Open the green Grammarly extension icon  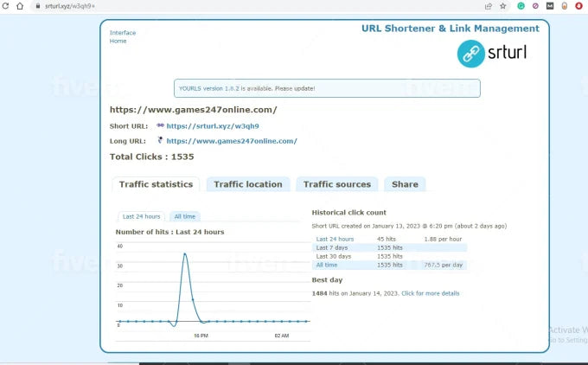coord(521,6)
